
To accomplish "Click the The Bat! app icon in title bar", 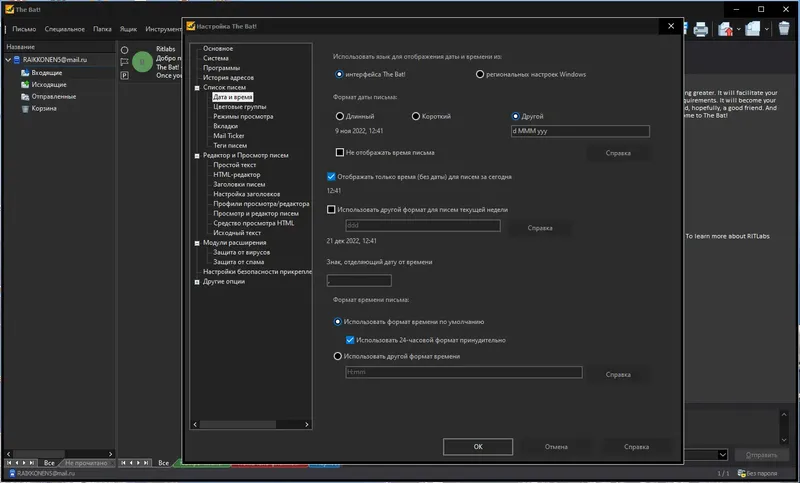I will pos(9,9).
